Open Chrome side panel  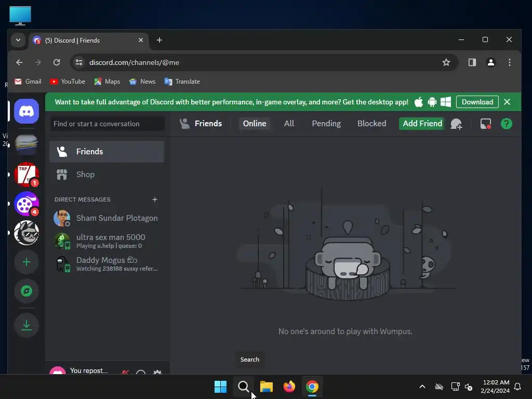coord(472,62)
